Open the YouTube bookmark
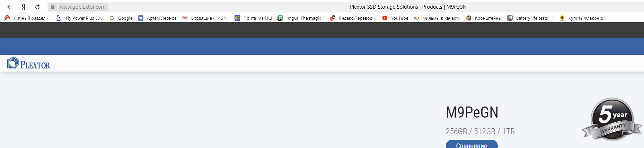 (395, 18)
